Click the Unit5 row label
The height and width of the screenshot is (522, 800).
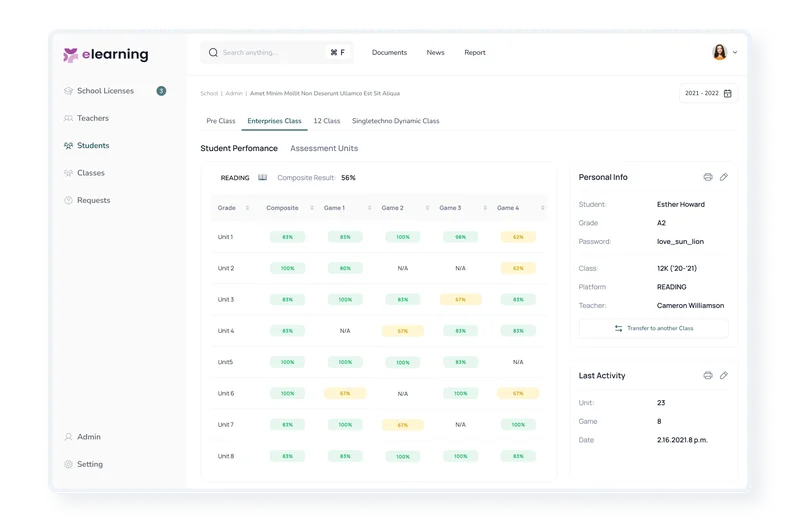point(225,362)
